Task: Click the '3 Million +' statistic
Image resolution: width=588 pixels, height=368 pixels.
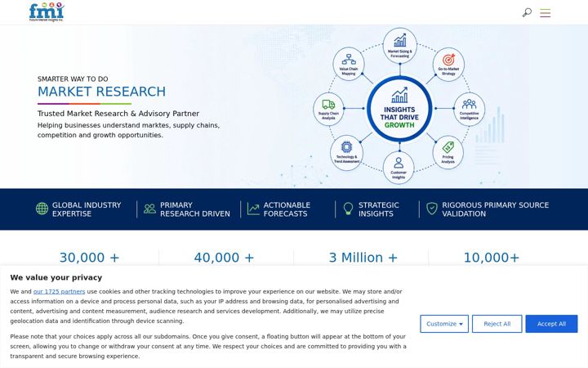Action: click(x=363, y=258)
